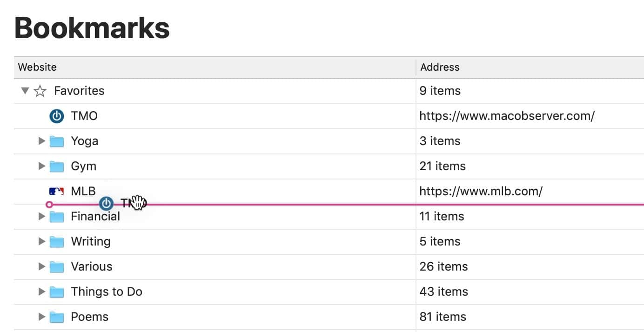Collapse the Favorites disclosure triangle
Image resolution: width=644 pixels, height=332 pixels.
(x=25, y=91)
